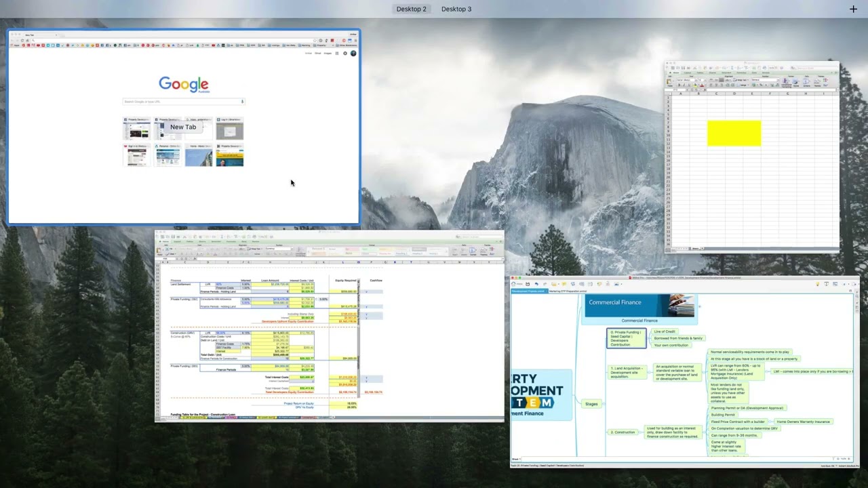Select the 'Line of Credit' topic
This screenshot has width=868, height=488.
[665, 331]
